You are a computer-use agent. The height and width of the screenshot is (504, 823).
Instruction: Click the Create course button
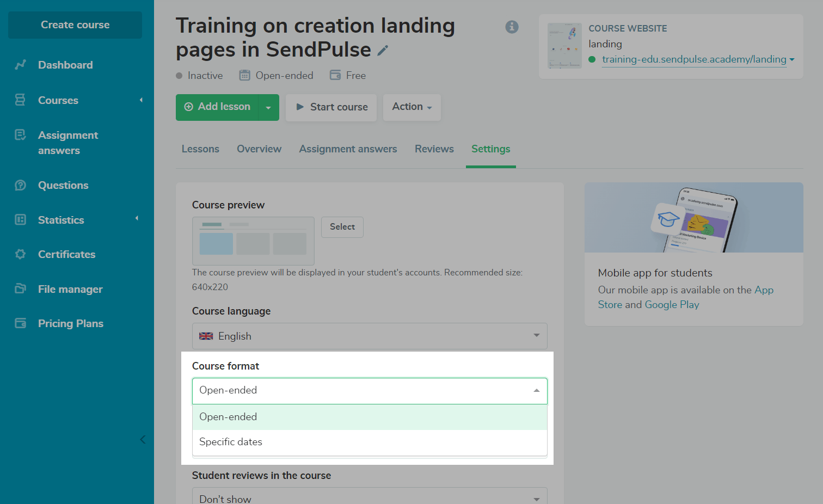75,25
